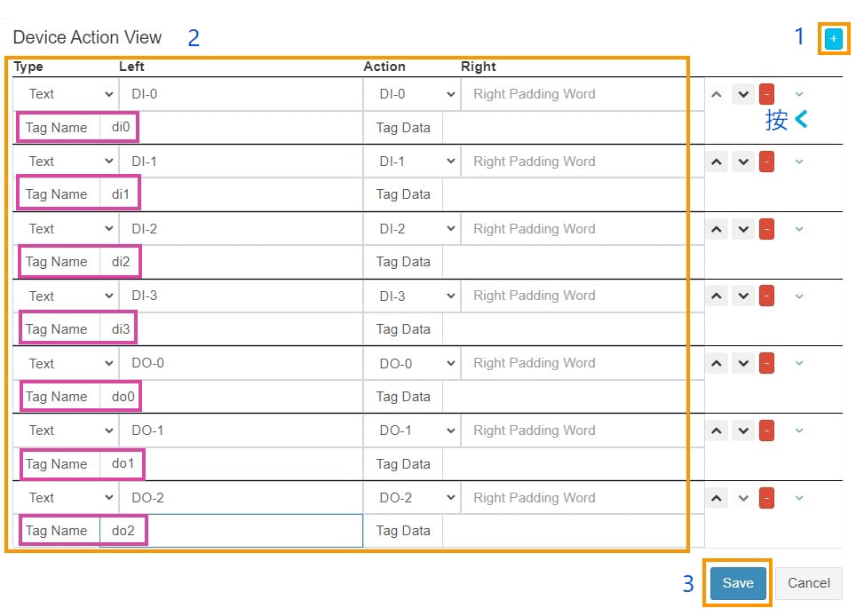
Task: Delete the DI-2 row
Action: click(766, 229)
